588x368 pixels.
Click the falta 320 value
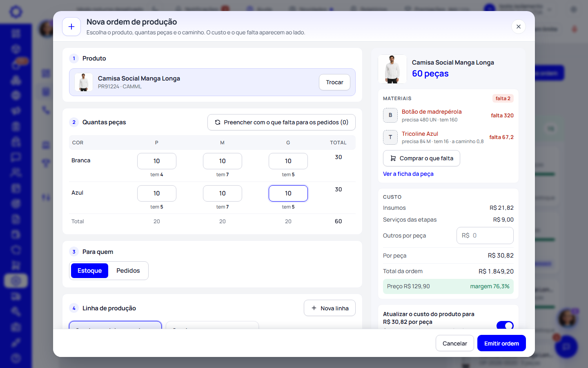click(502, 116)
